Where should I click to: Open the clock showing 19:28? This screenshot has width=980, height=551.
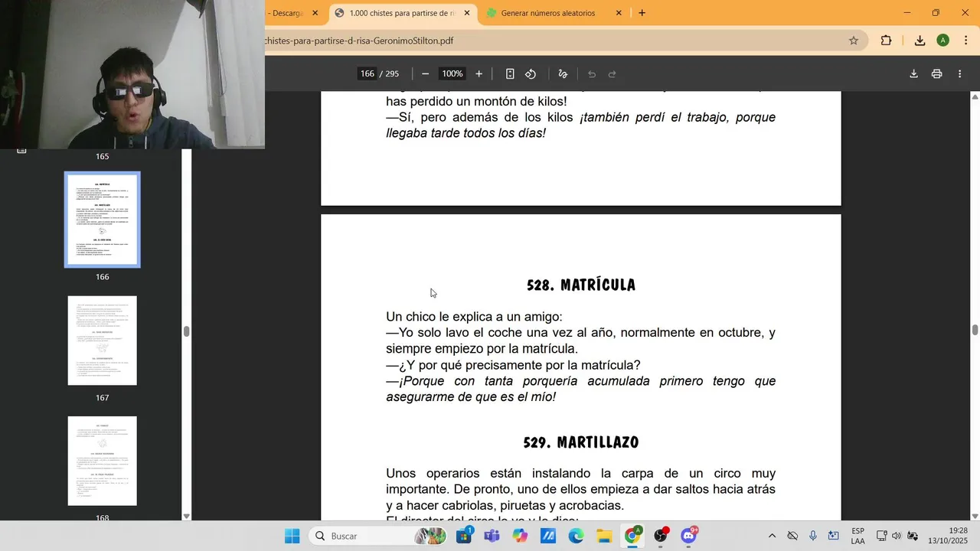(x=948, y=536)
